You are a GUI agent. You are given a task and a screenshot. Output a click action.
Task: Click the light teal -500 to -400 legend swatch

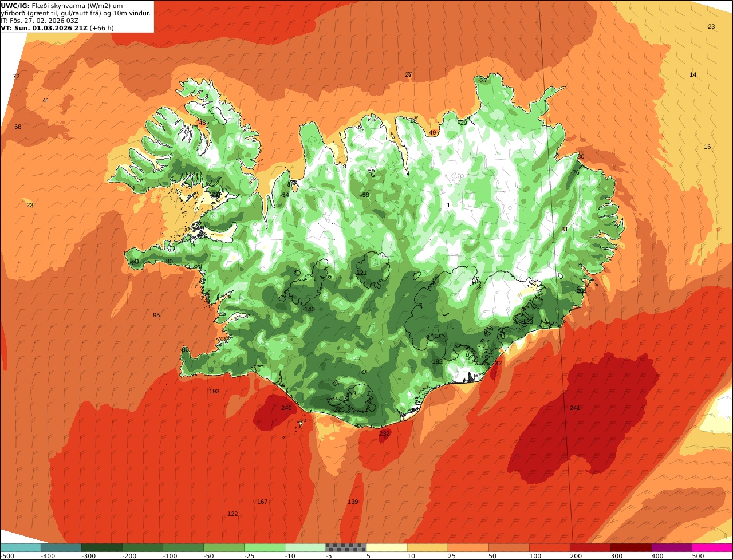coord(20,547)
